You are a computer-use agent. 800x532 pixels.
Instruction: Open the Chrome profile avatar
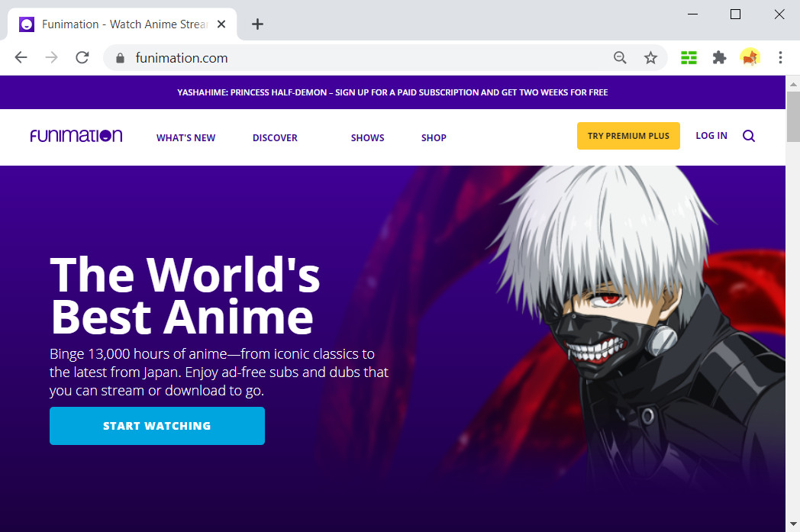[750, 58]
